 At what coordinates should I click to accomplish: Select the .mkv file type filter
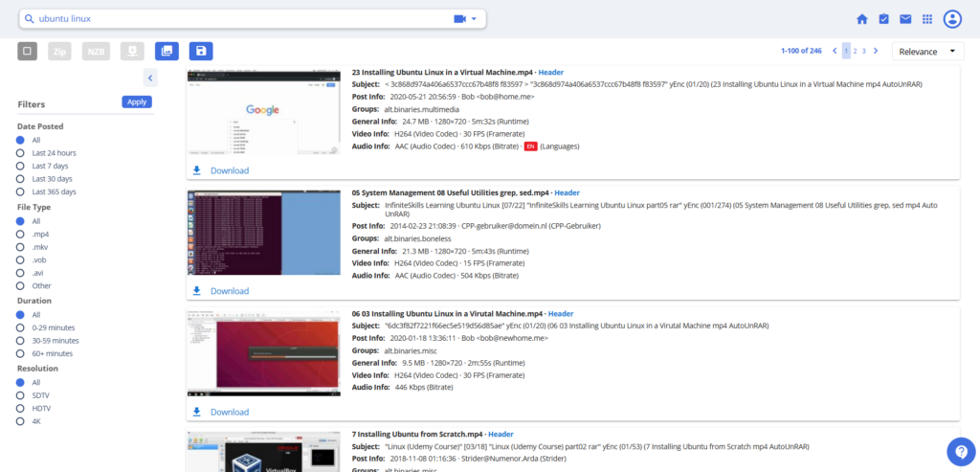click(x=21, y=247)
